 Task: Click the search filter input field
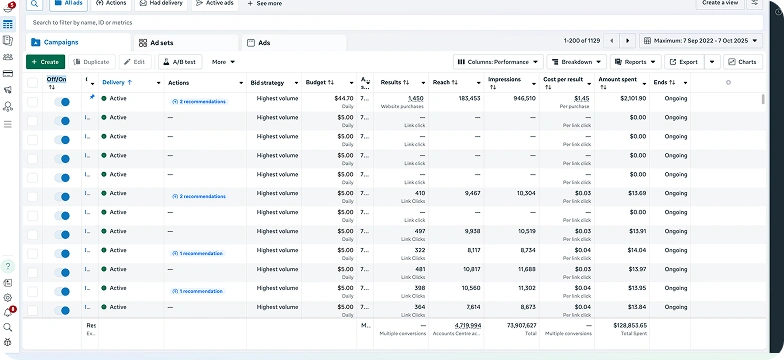tap(394, 22)
